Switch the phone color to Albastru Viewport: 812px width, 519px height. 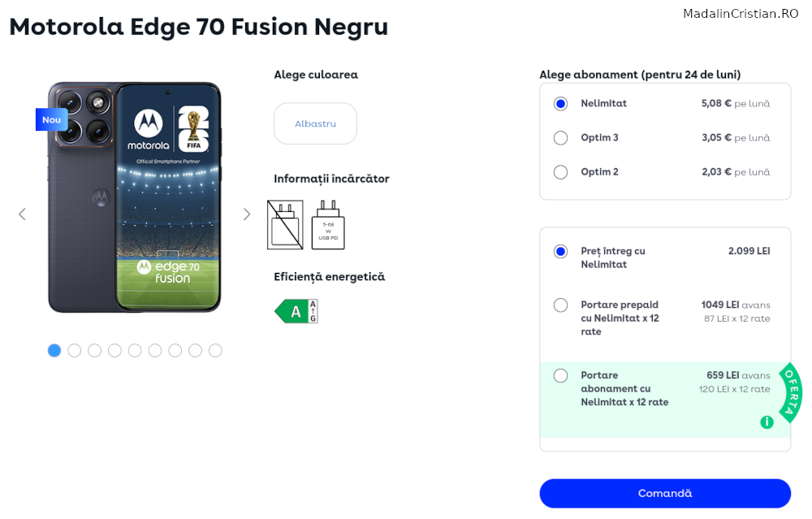[315, 123]
